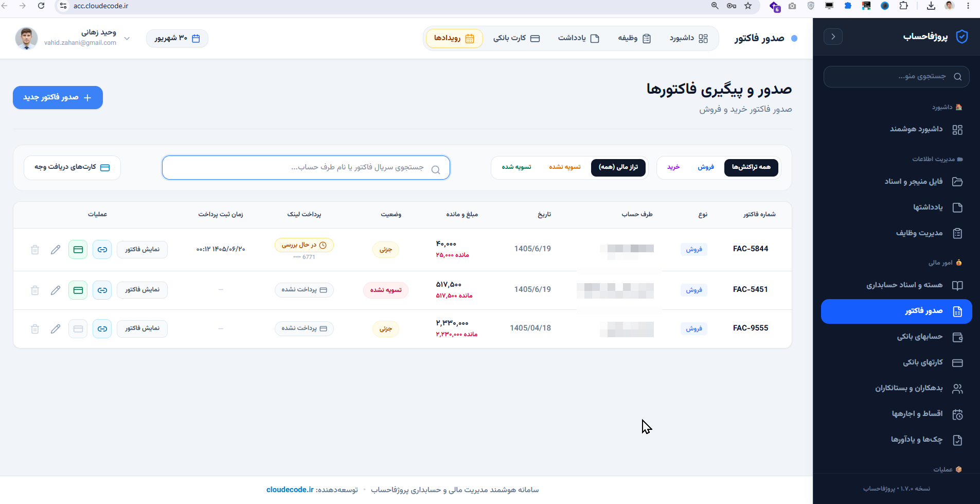Open یادداشتها in sidebar

point(896,207)
